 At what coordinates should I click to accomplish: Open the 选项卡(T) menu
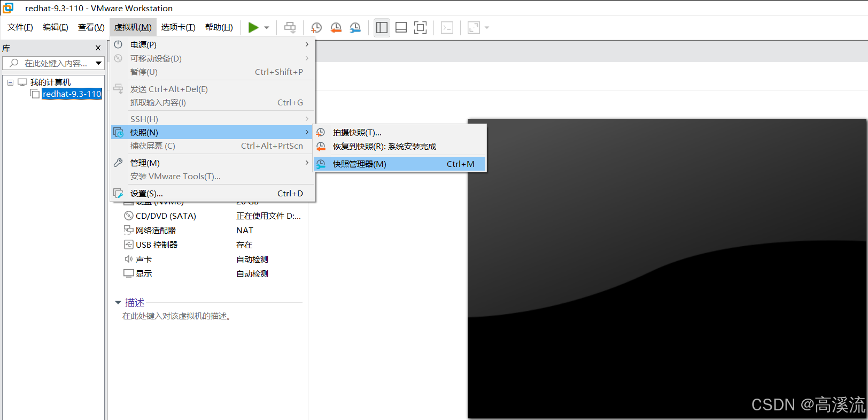coord(179,27)
